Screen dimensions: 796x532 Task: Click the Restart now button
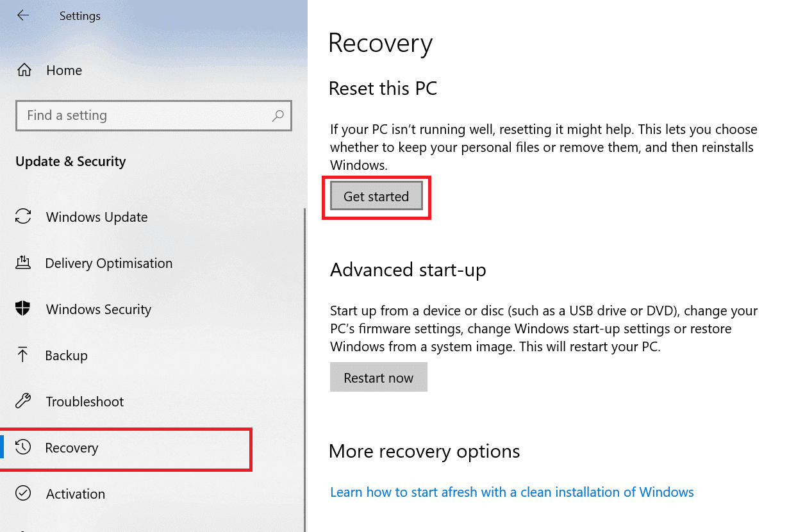click(x=378, y=378)
